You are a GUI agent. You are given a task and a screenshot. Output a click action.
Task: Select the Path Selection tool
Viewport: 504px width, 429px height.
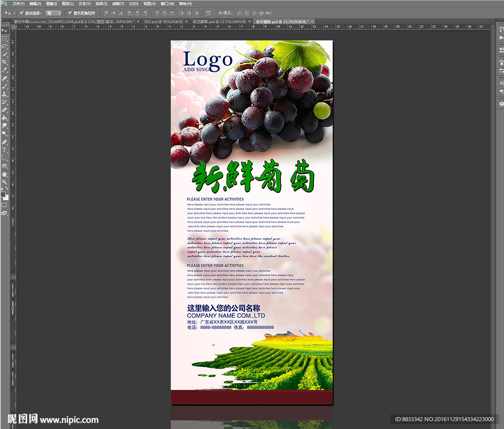tap(4, 158)
